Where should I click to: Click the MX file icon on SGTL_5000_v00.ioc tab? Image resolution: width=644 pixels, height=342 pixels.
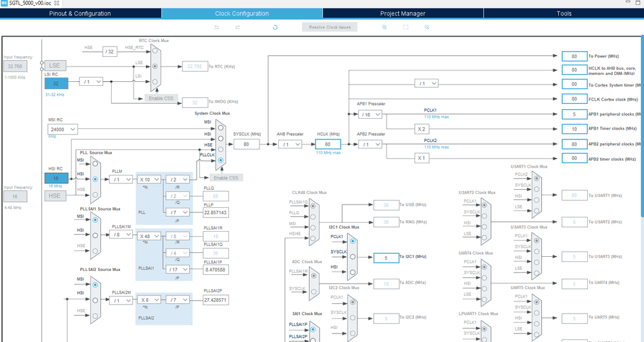point(4,3)
